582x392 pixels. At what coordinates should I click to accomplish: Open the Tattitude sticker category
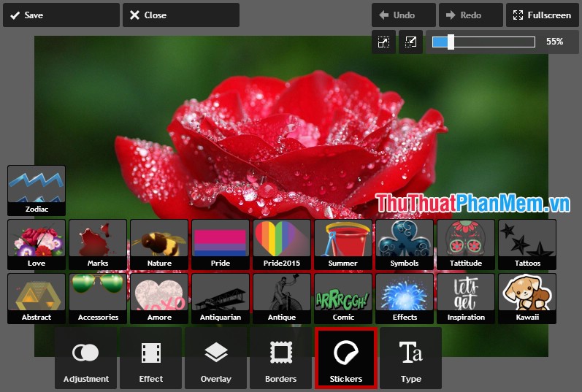(466, 245)
